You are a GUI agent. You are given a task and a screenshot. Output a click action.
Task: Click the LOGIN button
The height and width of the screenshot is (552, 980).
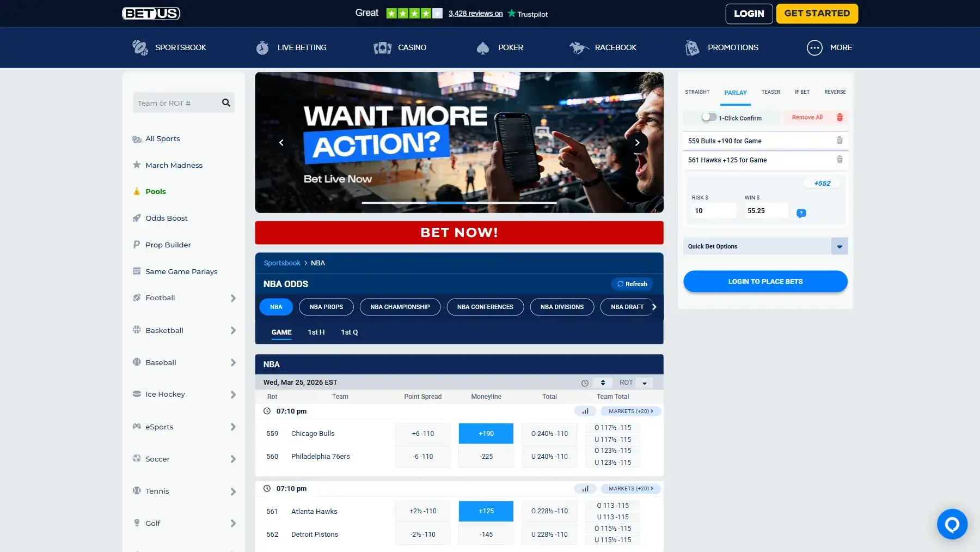tap(749, 14)
